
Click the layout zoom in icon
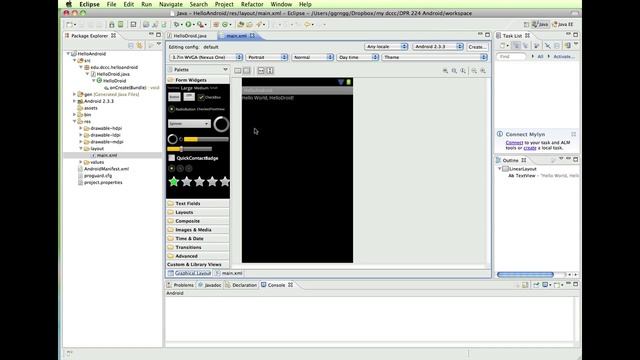(483, 71)
